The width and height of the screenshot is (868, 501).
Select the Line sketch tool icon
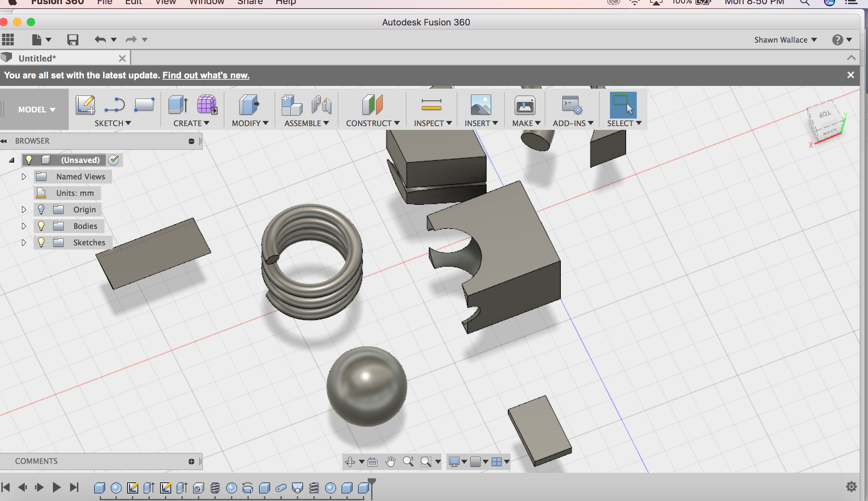(114, 104)
